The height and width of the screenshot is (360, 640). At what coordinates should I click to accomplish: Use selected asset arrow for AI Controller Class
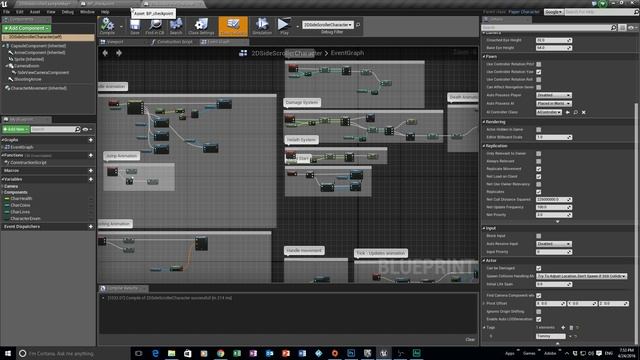click(x=568, y=112)
